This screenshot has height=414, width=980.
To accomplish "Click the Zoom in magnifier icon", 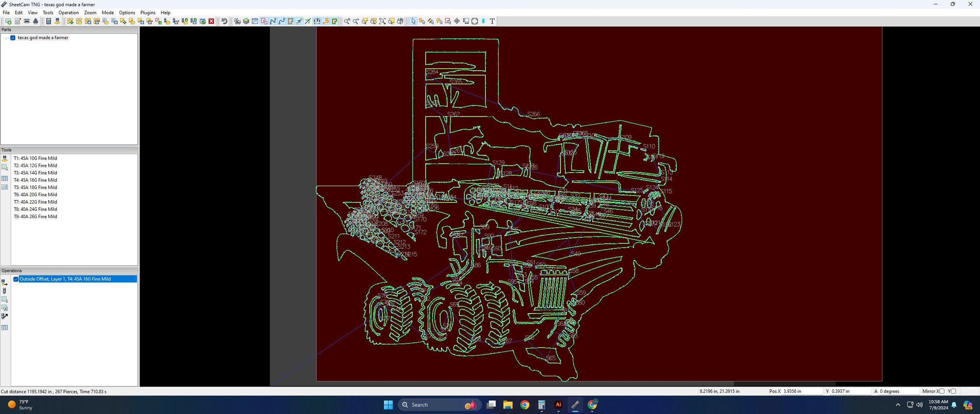I will (347, 21).
